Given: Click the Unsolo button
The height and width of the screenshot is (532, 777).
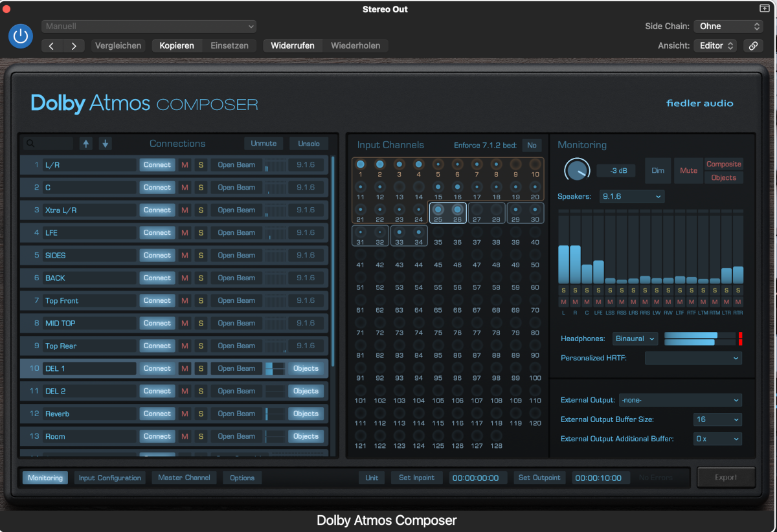Looking at the screenshot, I should click(x=309, y=144).
